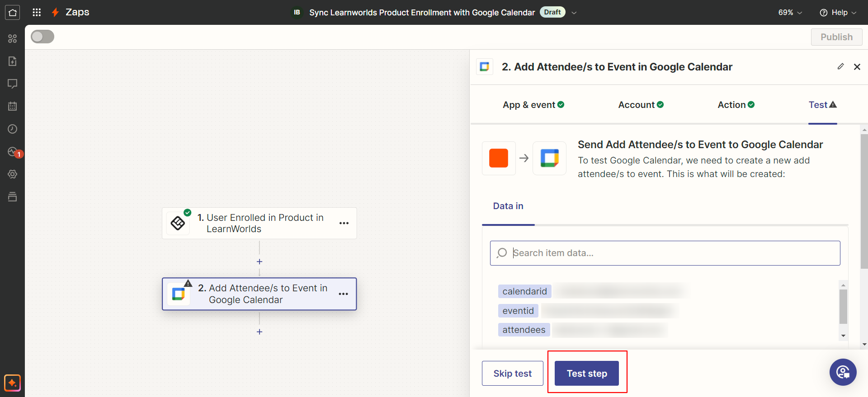Click the panel's main vertical scrollbar
868x397 pixels.
point(864,201)
